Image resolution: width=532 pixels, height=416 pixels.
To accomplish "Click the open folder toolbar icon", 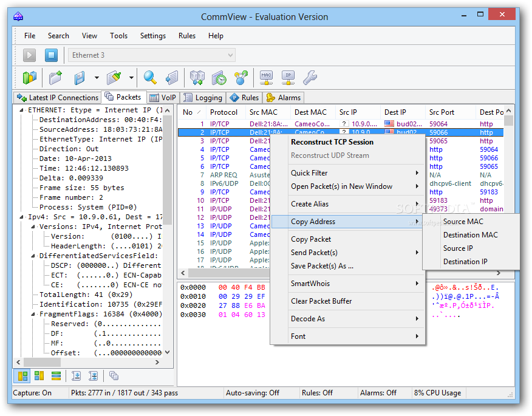I will coord(56,78).
